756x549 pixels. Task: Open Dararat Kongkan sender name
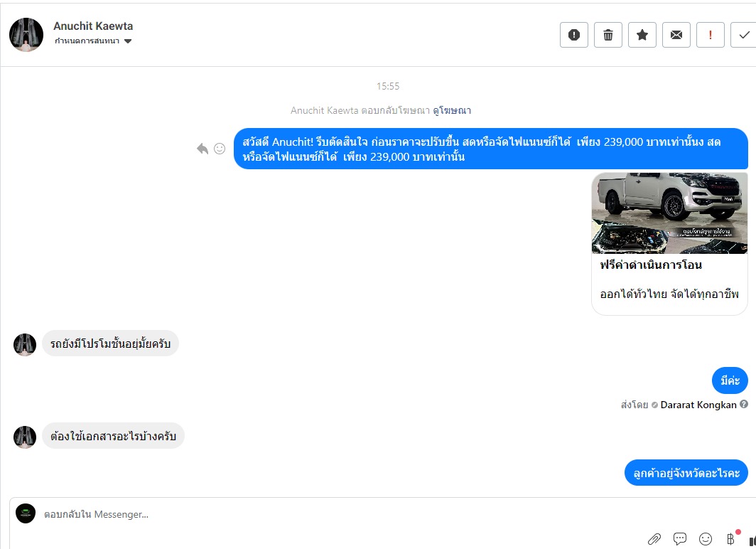(698, 405)
